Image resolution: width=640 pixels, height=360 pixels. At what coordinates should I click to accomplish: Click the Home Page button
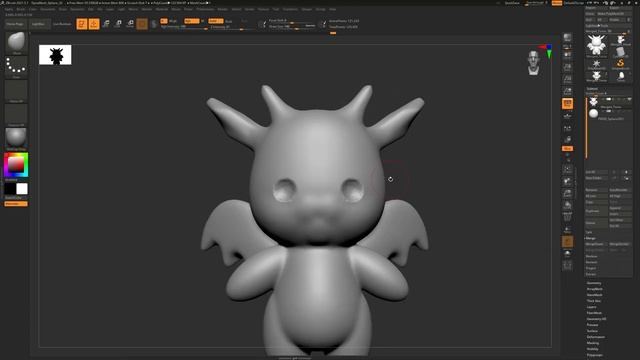pos(15,24)
